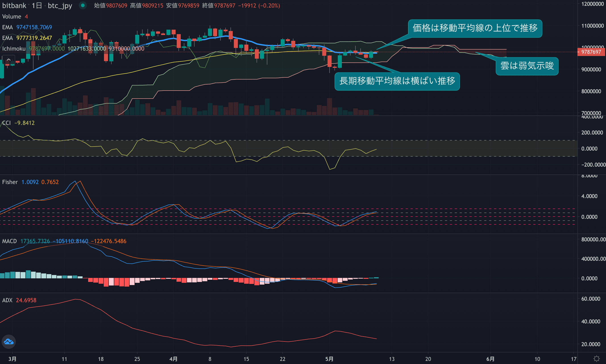Select the ADX indicator label
The image size is (606, 364).
coord(7,300)
